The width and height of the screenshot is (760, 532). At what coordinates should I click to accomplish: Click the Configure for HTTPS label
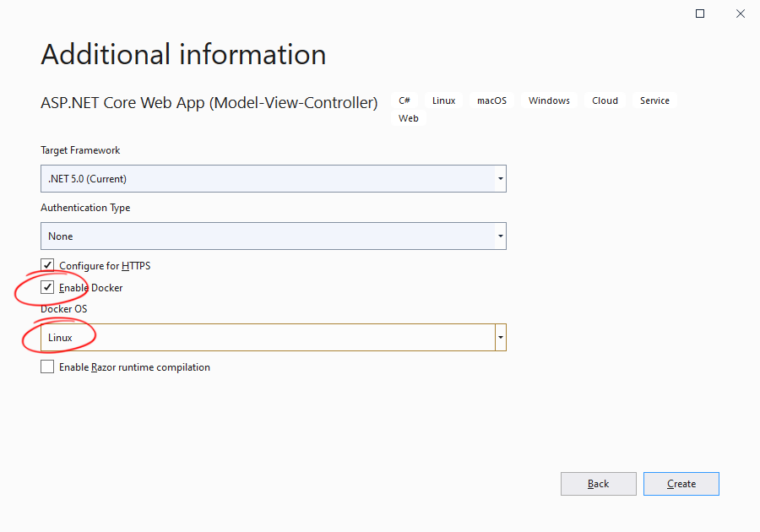point(105,265)
